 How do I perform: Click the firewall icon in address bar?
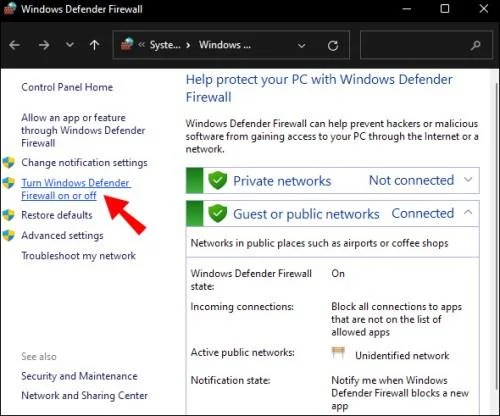(127, 44)
